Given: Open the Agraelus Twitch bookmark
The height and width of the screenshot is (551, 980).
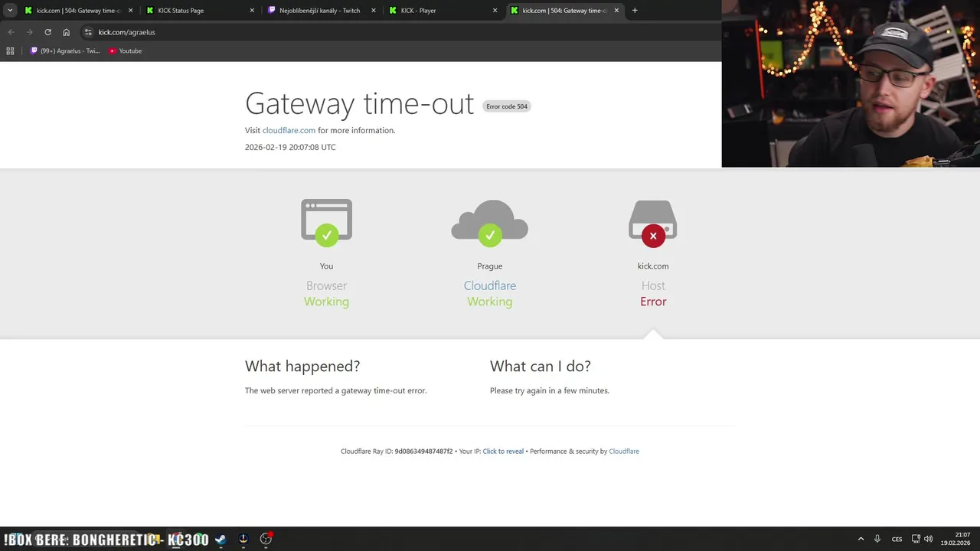Looking at the screenshot, I should point(65,51).
